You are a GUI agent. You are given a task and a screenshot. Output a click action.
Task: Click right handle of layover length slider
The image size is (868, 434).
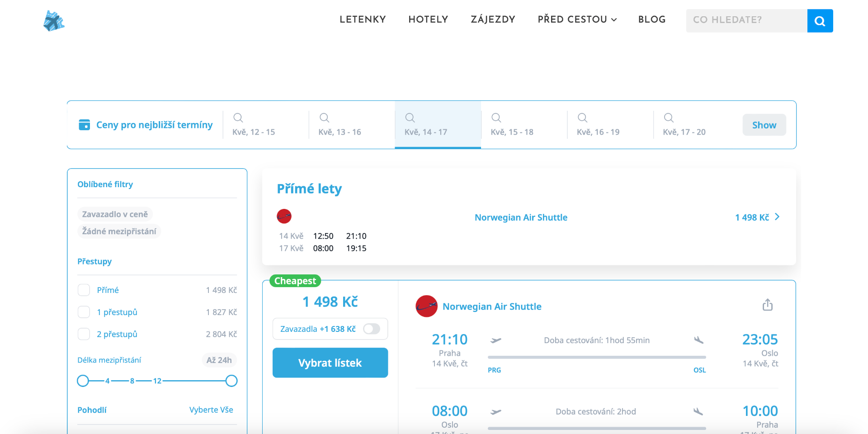(231, 381)
